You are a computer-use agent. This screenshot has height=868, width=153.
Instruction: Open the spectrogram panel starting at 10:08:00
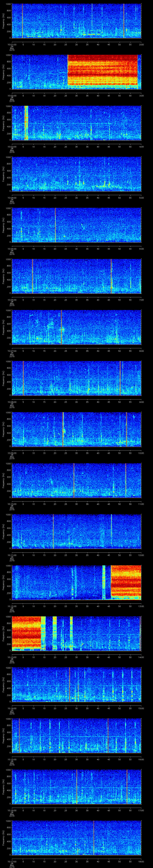point(77,378)
